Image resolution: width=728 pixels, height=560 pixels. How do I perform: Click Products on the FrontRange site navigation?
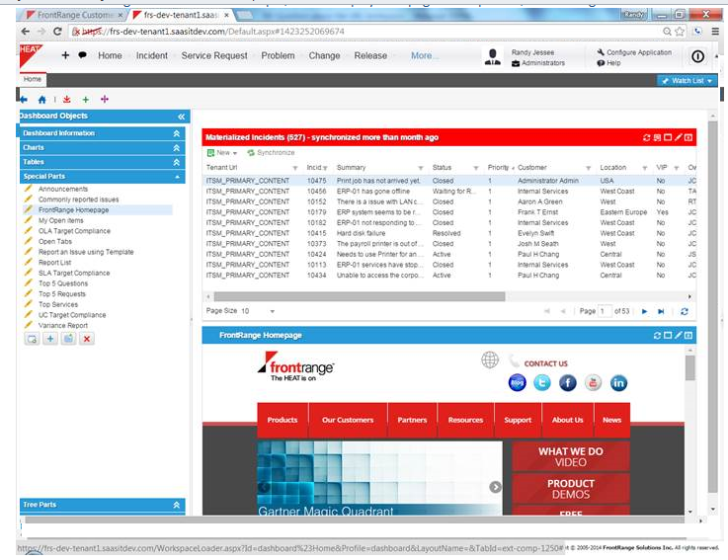tap(282, 420)
